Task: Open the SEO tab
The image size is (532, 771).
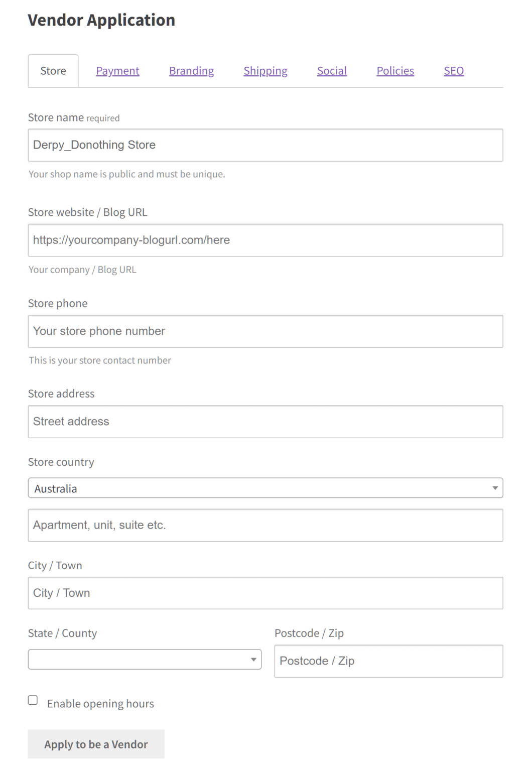Action: (453, 71)
